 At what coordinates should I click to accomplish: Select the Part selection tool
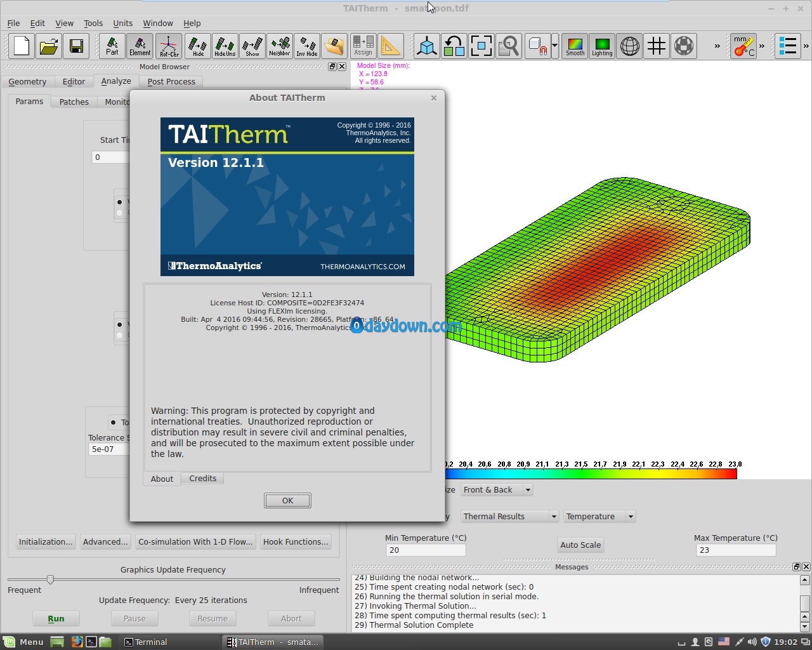click(112, 46)
